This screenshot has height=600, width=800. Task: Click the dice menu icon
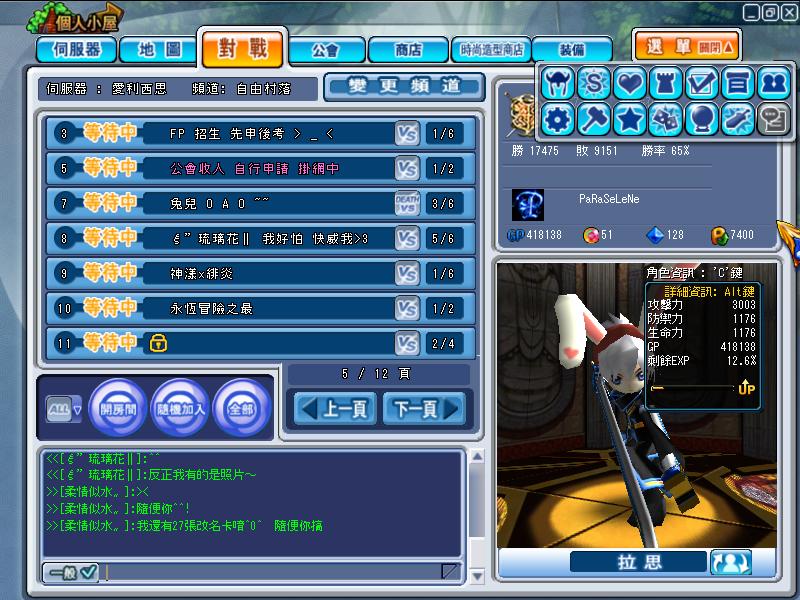666,119
